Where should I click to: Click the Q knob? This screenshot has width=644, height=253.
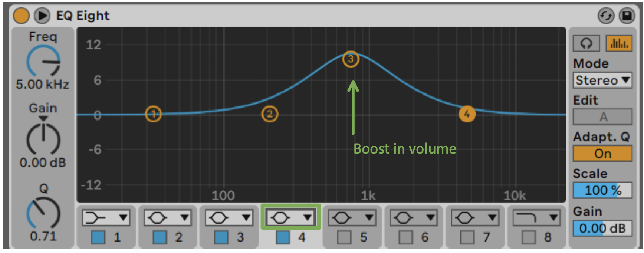43,213
